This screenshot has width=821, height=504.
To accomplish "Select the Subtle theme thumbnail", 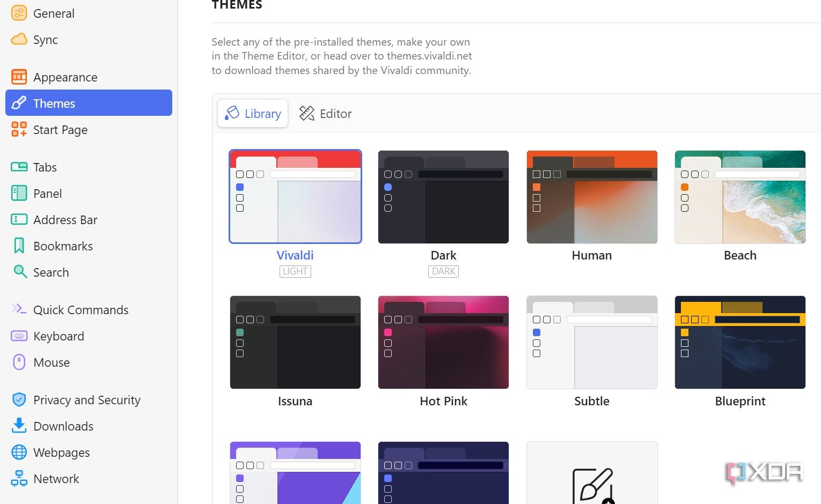I will (x=592, y=342).
